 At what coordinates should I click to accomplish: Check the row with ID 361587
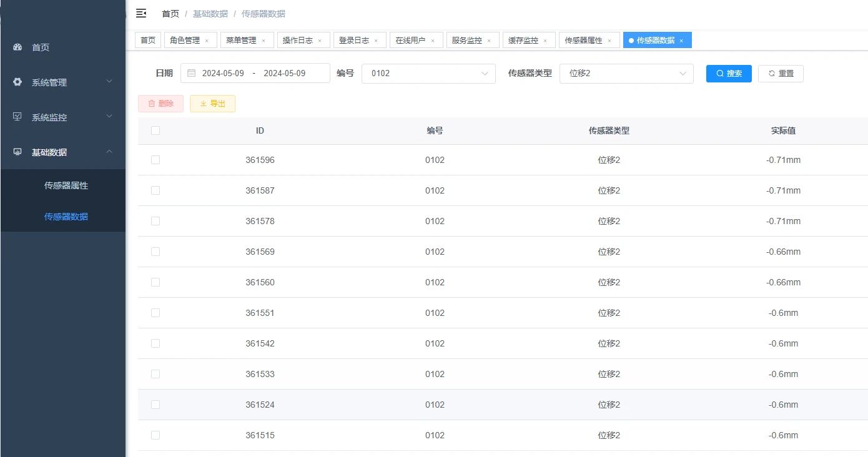[x=155, y=190]
